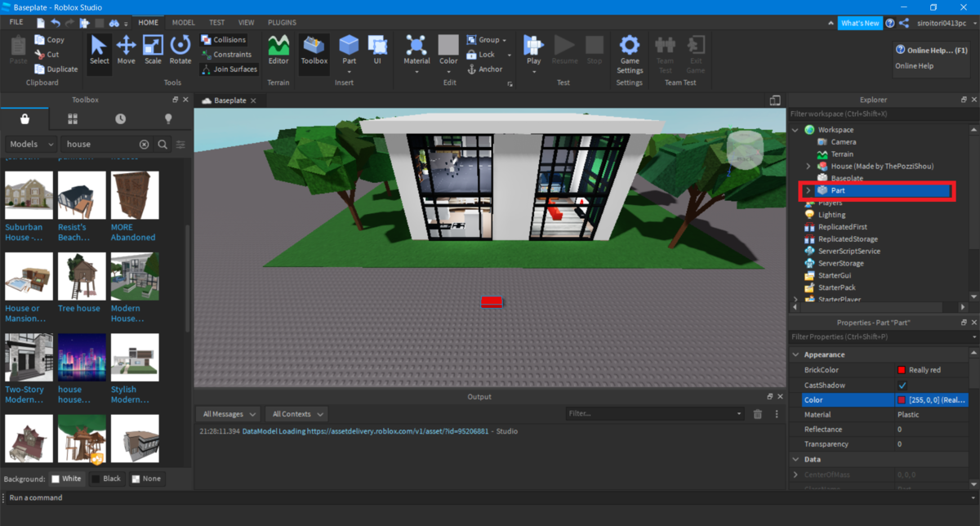Open the Toolbox Marketplace tab icon
Image resolution: width=980 pixels, height=526 pixels.
(x=25, y=119)
